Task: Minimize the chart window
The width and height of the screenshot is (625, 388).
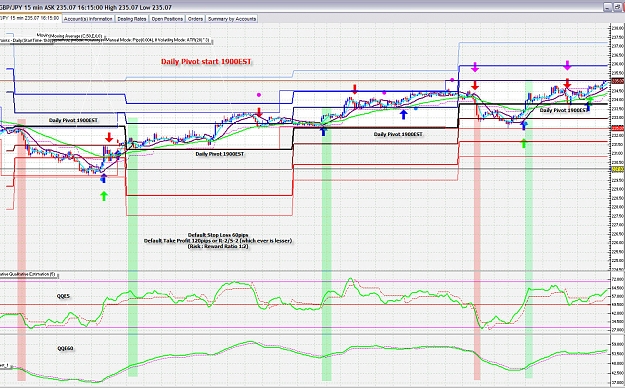Action: pos(607,7)
